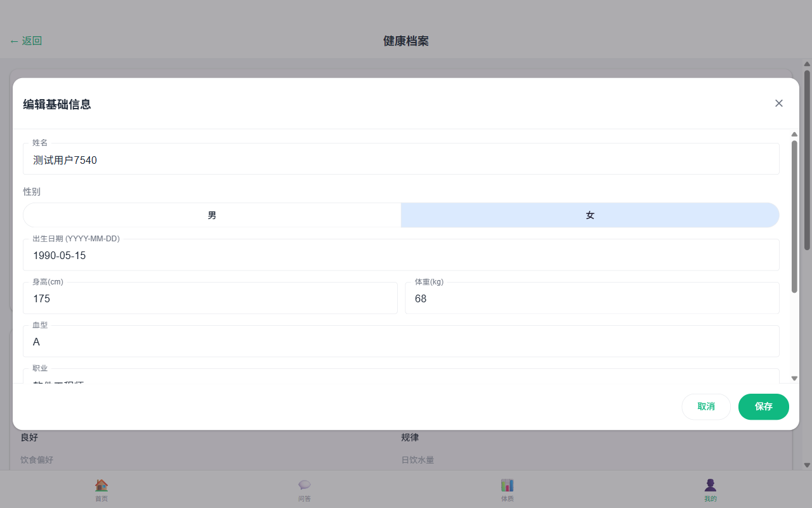Click the 体重(kg) weight input
This screenshot has width=812, height=508.
592,298
